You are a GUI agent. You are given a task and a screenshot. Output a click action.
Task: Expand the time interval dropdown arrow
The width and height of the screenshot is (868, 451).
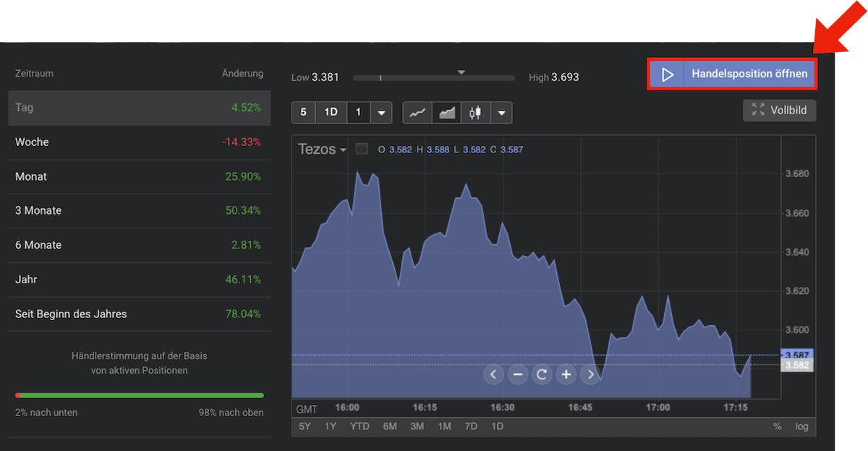click(x=382, y=113)
